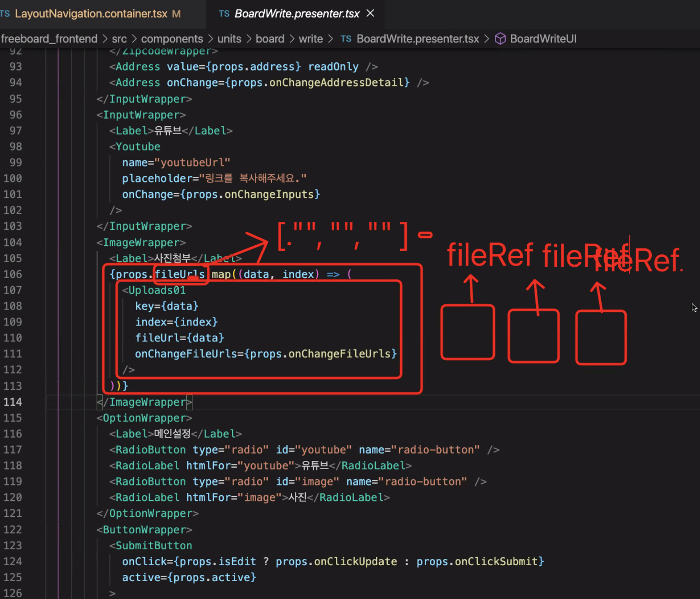This screenshot has width=700, height=599.
Task: Click line number 114 in gutter
Action: [x=13, y=402]
